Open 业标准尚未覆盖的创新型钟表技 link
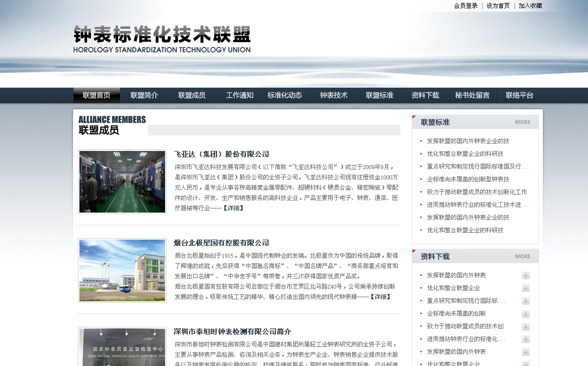The width and height of the screenshot is (588, 366). point(468,179)
